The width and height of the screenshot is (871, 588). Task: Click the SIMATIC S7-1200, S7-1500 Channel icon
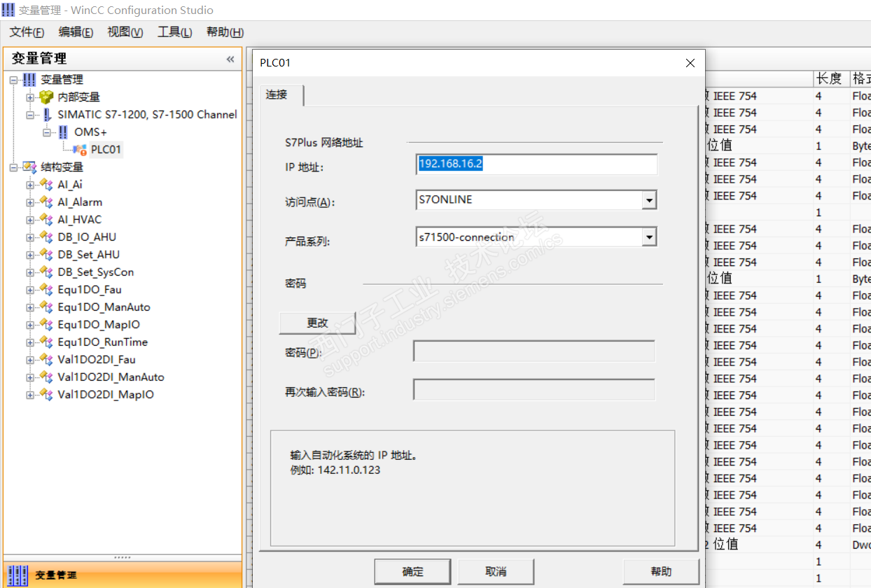47,115
